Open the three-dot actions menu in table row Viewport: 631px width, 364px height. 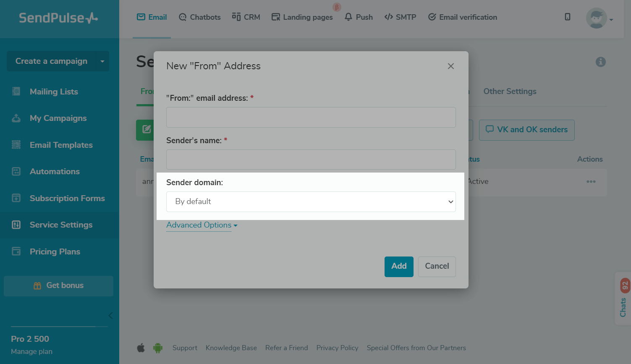coord(591,182)
